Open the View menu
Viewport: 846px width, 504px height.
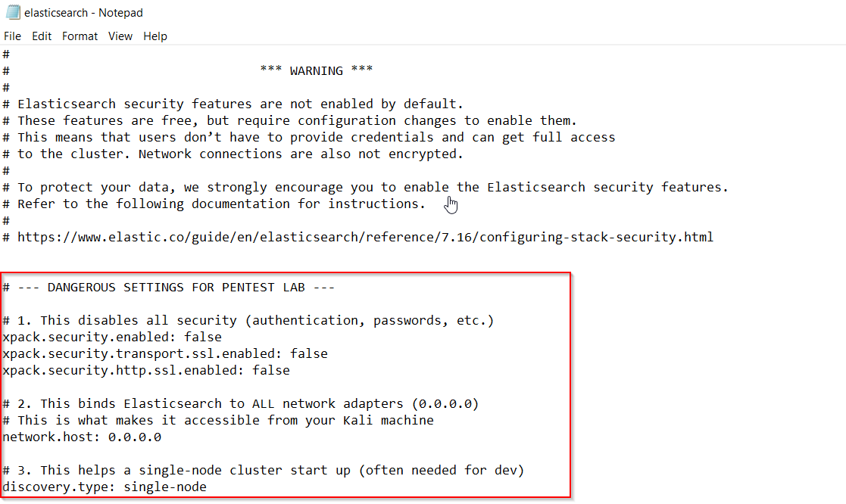(x=120, y=36)
